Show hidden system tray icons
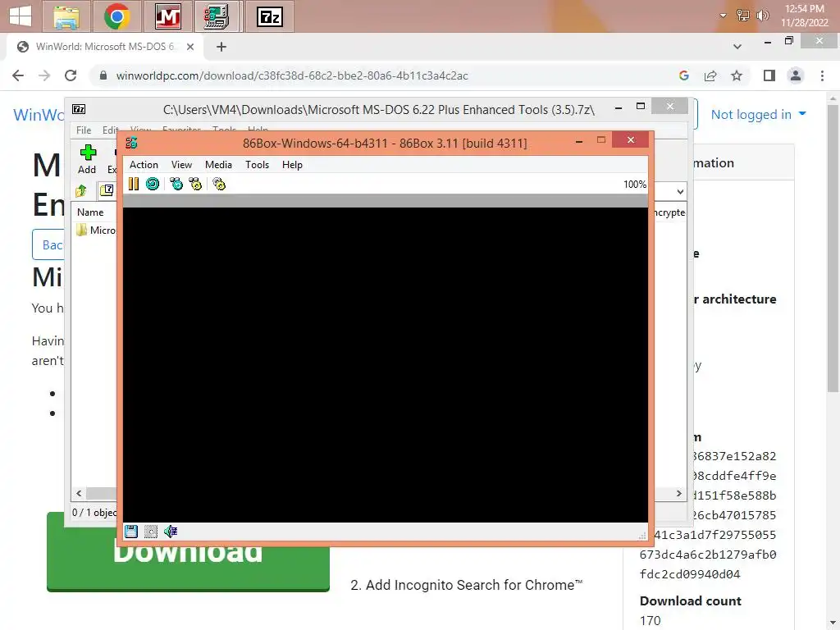840x630 pixels. coord(724,16)
